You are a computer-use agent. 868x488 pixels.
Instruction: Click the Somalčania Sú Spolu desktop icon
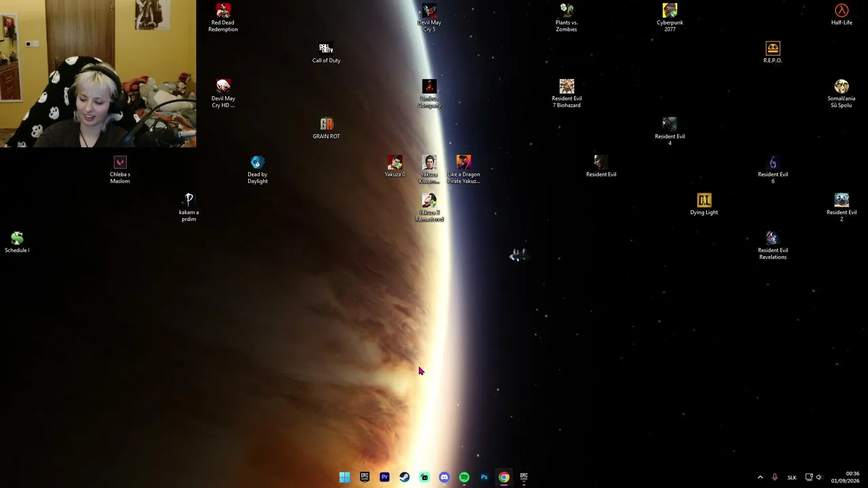point(842,94)
